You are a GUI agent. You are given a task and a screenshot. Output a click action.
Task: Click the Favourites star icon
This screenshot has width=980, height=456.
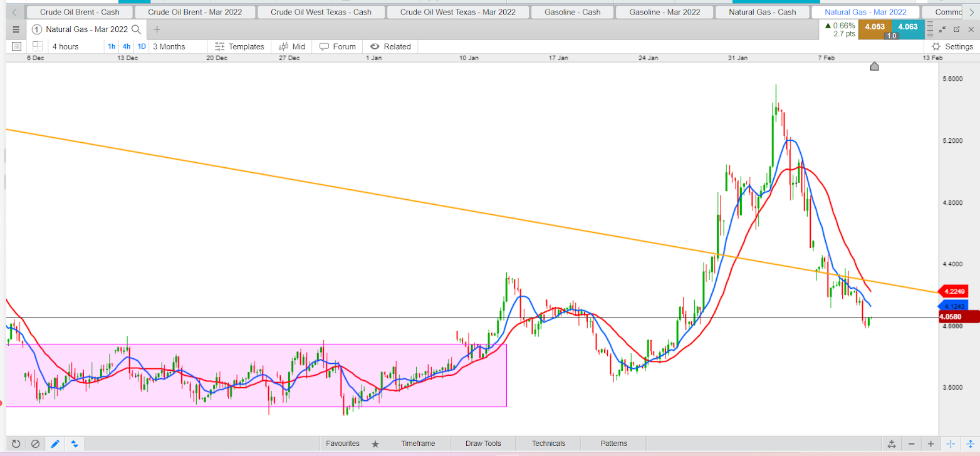click(x=375, y=443)
